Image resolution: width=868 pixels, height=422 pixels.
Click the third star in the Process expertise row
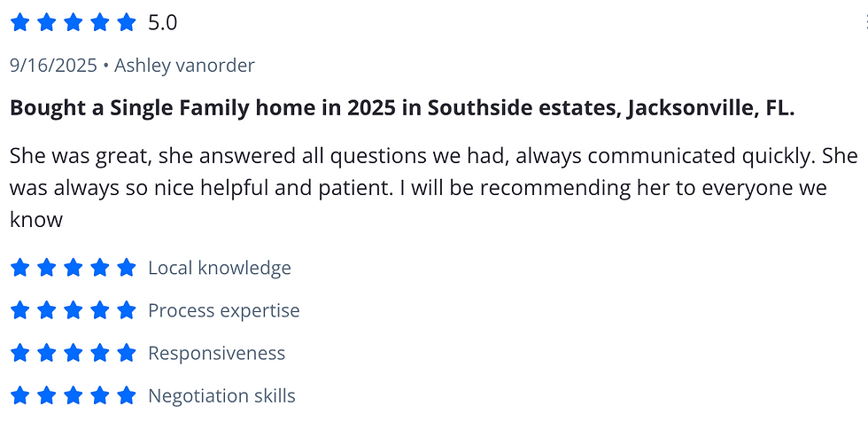[x=73, y=310]
